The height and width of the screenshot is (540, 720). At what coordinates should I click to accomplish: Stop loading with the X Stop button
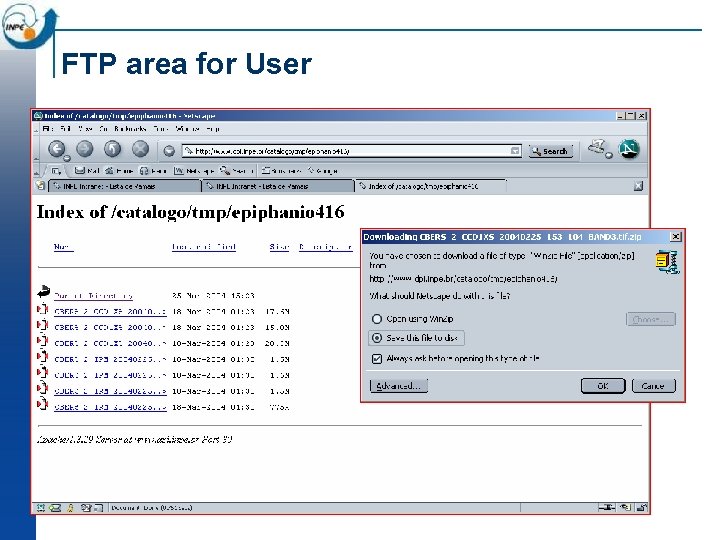(x=141, y=149)
